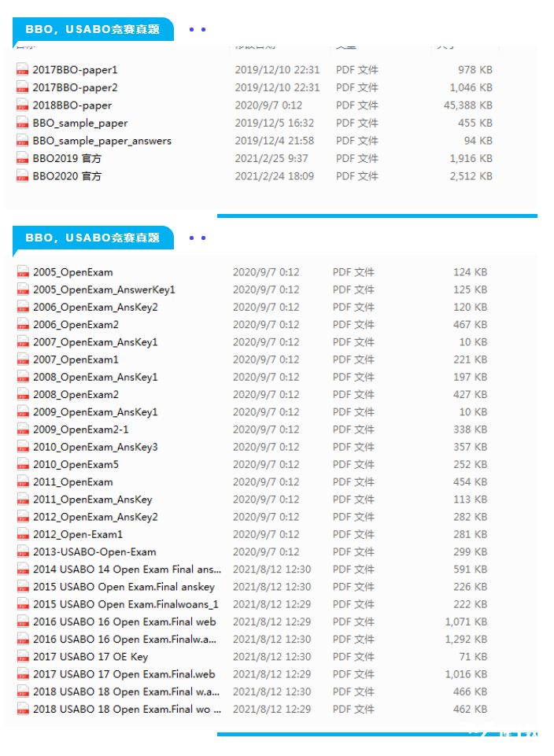The width and height of the screenshot is (554, 756).
Task: Click the 2019/12/5 16:32 modified date
Action: (275, 123)
